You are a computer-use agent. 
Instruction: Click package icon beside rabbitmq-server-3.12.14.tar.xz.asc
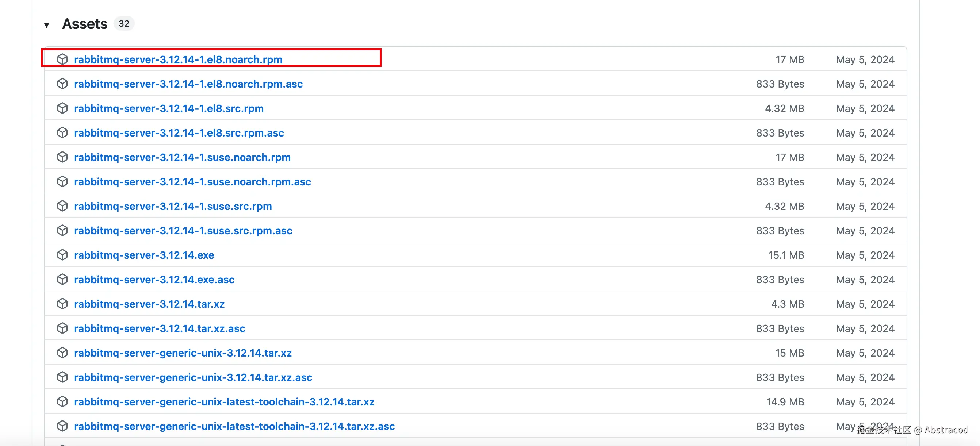click(62, 328)
